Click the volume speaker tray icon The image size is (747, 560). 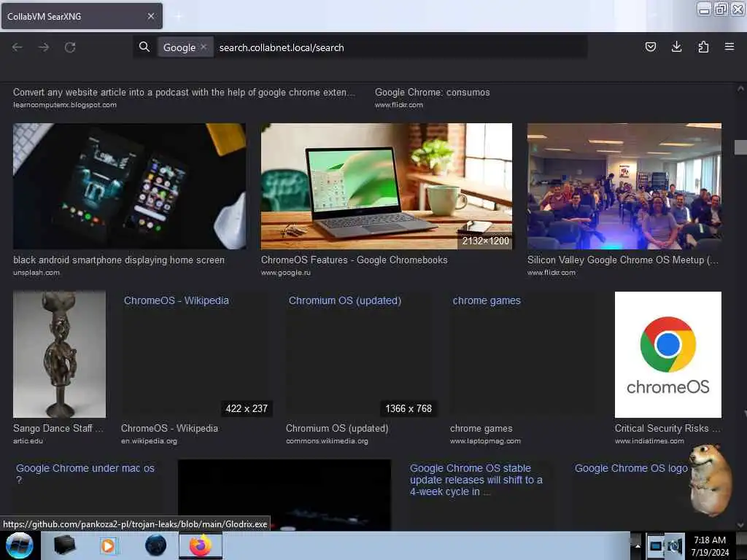click(x=675, y=546)
